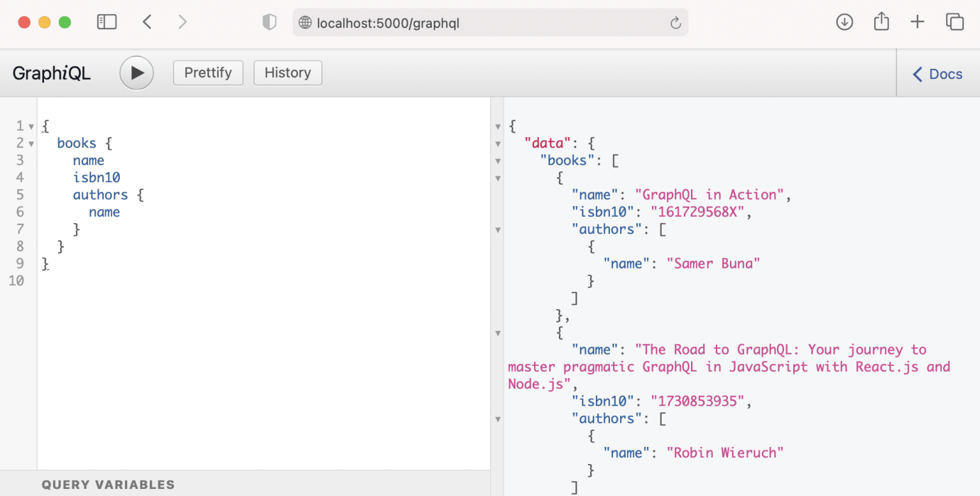980x496 pixels.
Task: Expand the Docs panel
Action: pos(937,74)
